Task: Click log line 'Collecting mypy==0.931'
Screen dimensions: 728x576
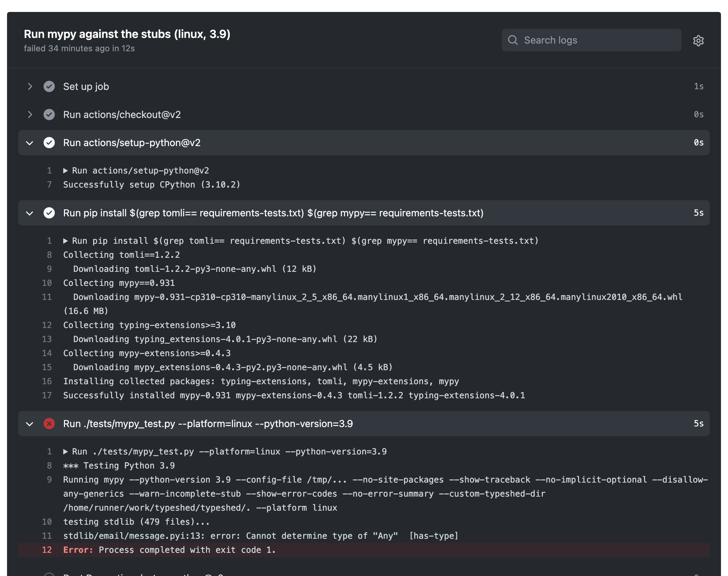Action: click(119, 283)
